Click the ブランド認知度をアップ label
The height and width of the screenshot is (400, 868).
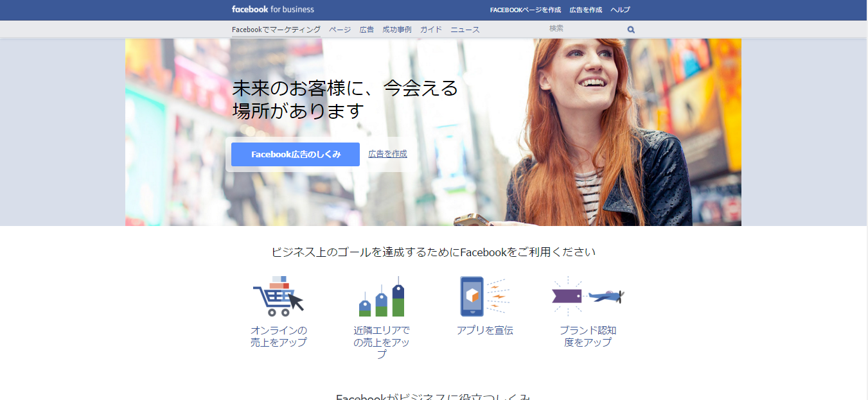[588, 336]
